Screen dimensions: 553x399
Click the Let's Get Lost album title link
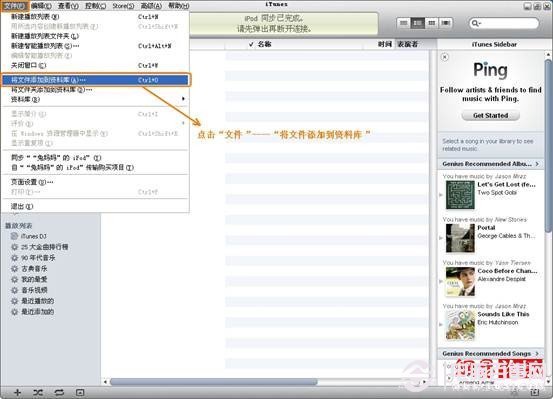pos(506,185)
